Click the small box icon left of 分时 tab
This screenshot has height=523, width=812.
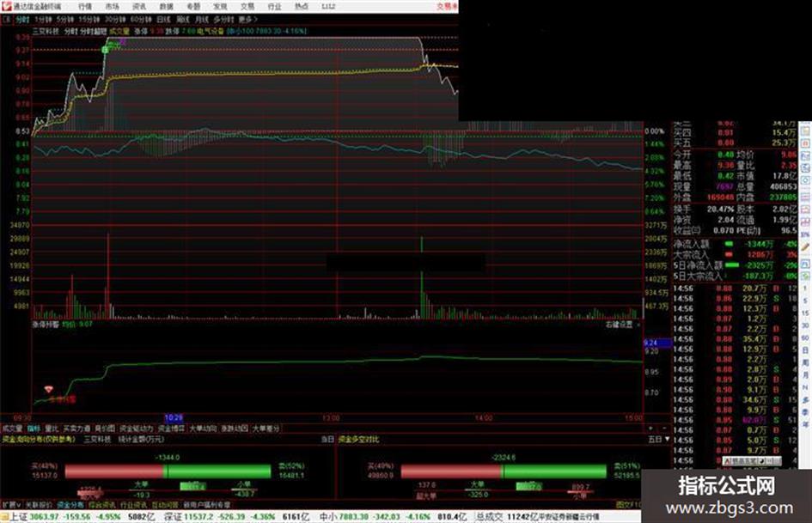coord(6,20)
